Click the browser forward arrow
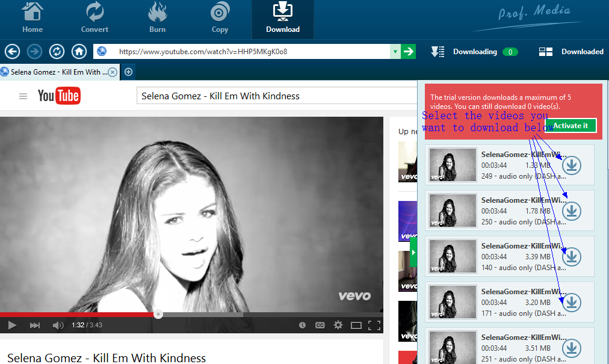 point(34,51)
